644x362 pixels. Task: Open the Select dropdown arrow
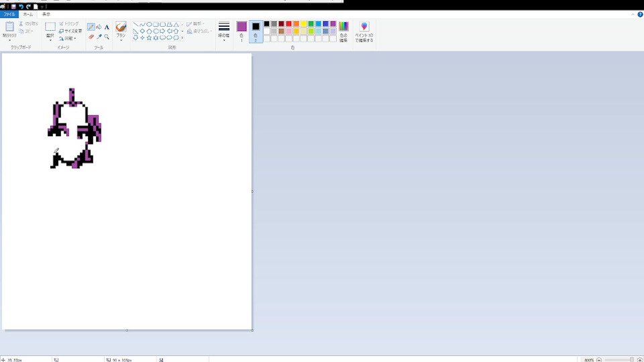point(50,40)
